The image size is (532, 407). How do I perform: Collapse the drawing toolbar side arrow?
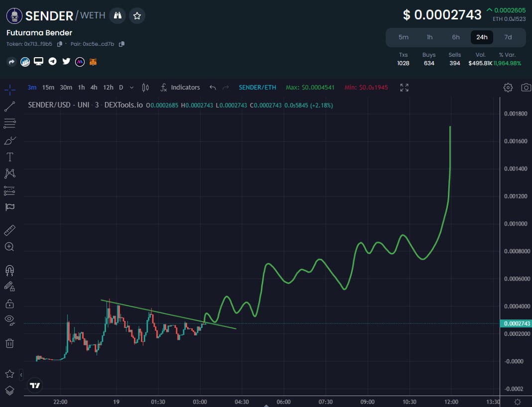(x=21, y=375)
